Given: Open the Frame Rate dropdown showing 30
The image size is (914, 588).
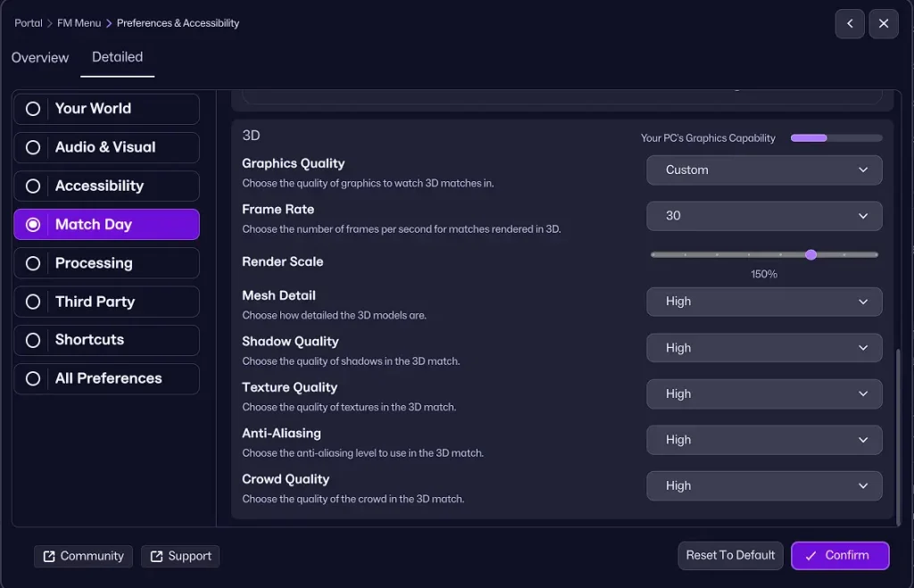Looking at the screenshot, I should pos(764,216).
